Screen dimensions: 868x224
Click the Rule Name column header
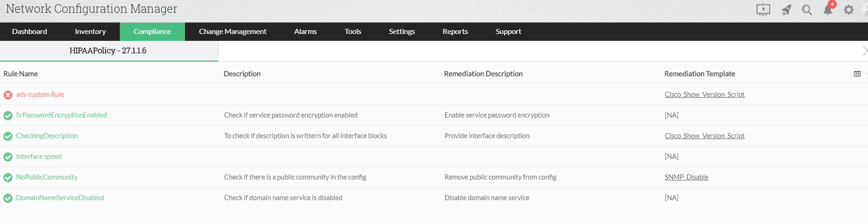coord(21,74)
